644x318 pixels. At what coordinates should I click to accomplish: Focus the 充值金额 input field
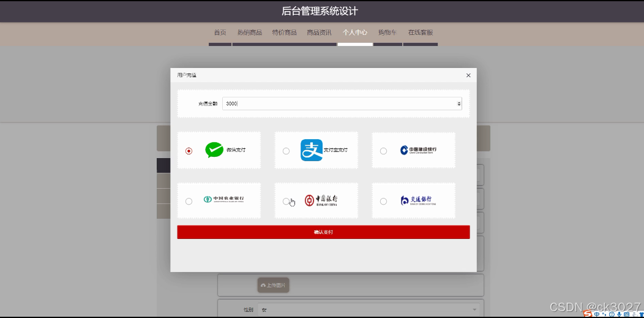click(x=342, y=104)
